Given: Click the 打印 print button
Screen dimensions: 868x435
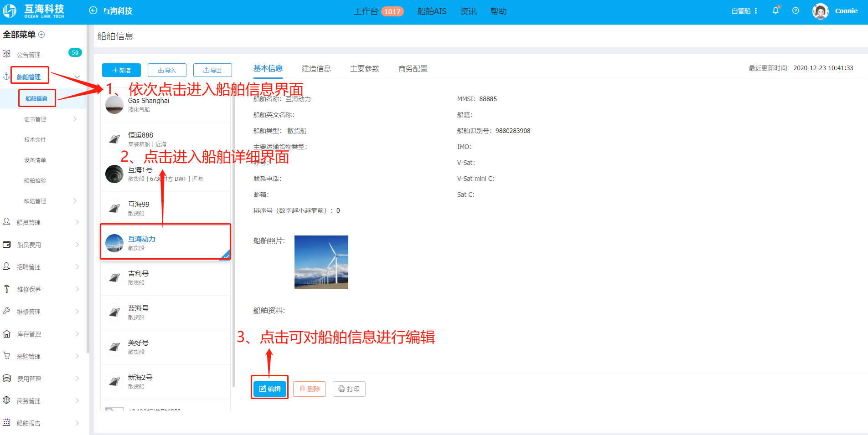Looking at the screenshot, I should [x=349, y=389].
